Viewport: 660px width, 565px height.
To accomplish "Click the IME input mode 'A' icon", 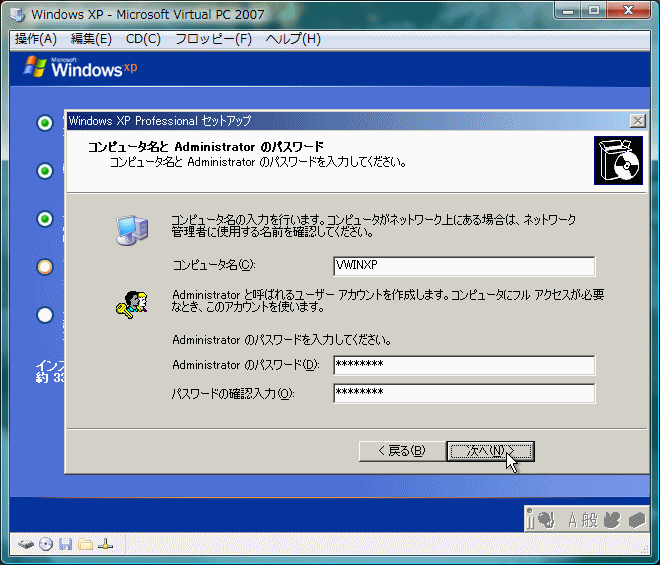I will [572, 521].
